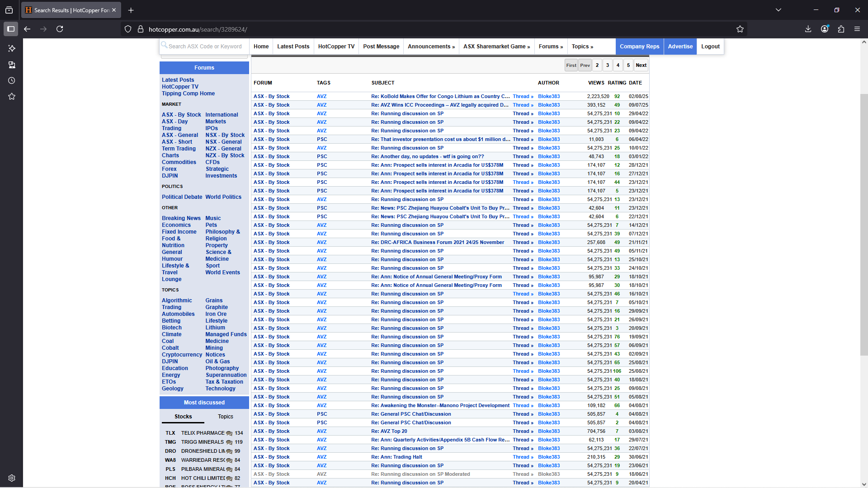
Task: Click the scrollbar down arrow
Action: click(x=863, y=484)
